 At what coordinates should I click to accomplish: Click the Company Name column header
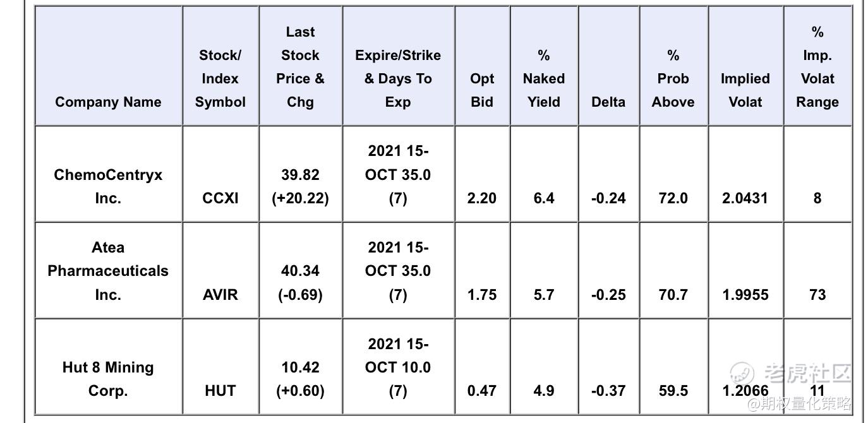coord(108,102)
